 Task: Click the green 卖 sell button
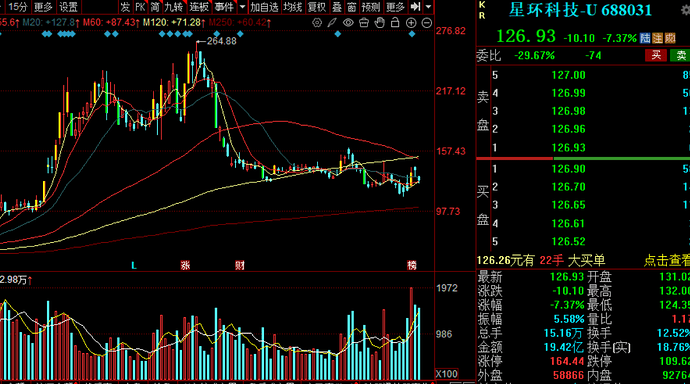[680, 55]
